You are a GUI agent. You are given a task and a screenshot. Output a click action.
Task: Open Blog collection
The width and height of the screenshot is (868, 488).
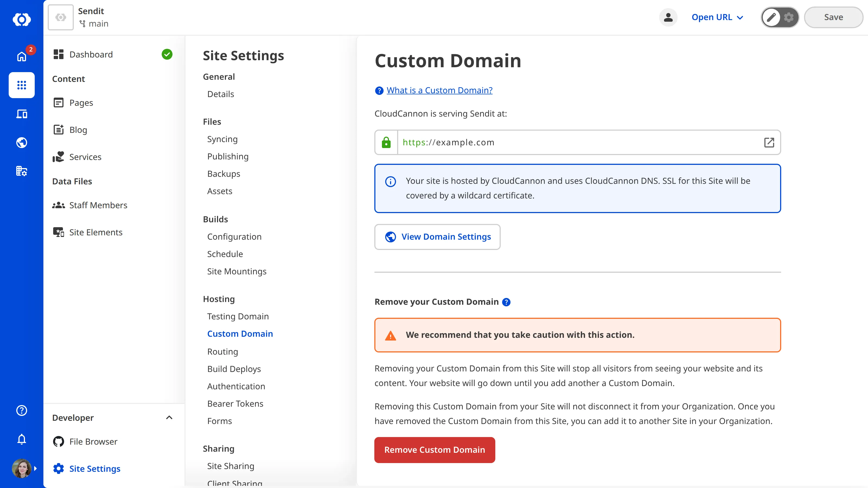pos(78,130)
